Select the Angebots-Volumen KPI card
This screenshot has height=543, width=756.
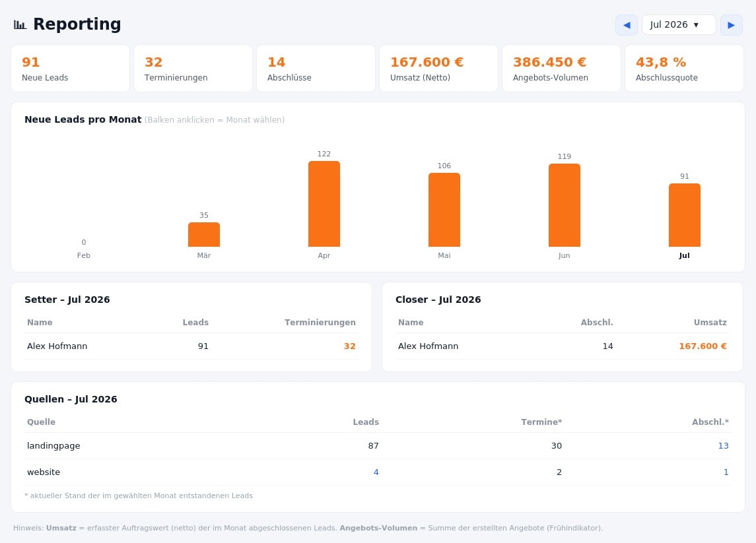tap(561, 69)
